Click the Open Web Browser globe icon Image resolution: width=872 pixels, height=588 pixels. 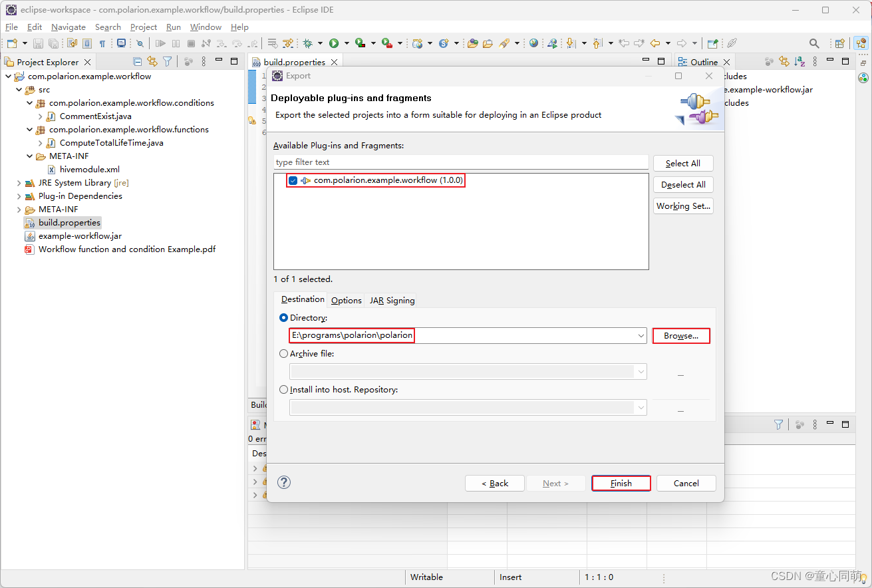click(x=534, y=43)
